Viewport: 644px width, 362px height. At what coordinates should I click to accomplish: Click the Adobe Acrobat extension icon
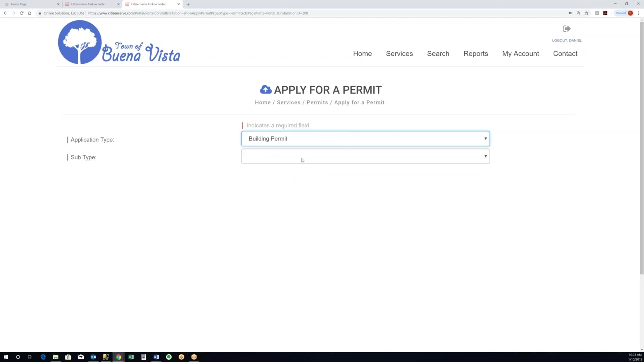(x=605, y=13)
